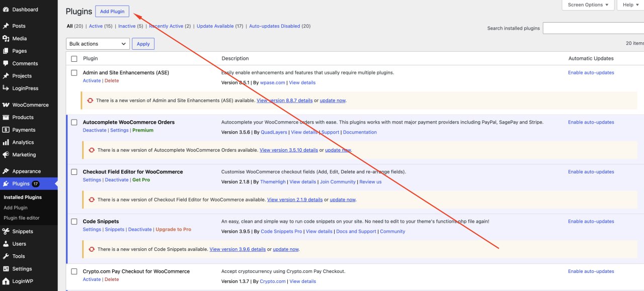Click the Add Plugin button at top

pyautogui.click(x=112, y=12)
